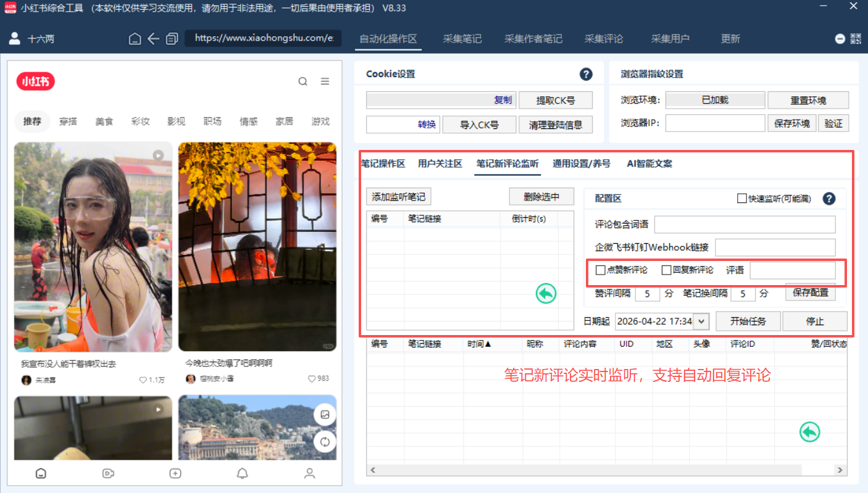Click the floating image icon on feed
The image size is (868, 493).
pos(325,415)
